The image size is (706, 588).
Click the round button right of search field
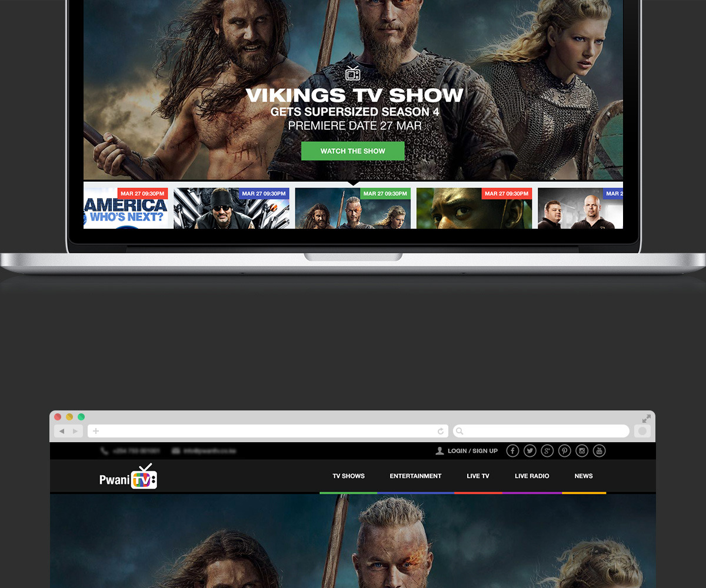point(642,431)
